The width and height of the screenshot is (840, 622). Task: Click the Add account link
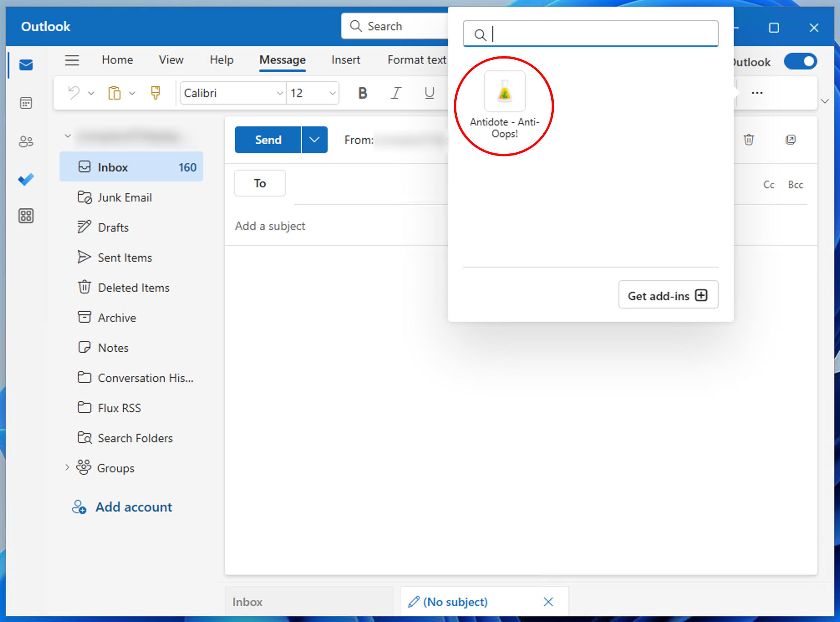133,507
